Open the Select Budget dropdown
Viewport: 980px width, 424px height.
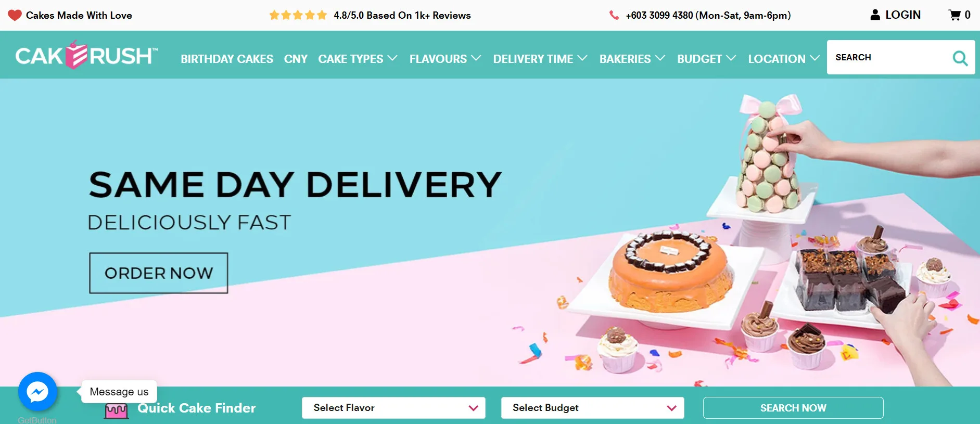[592, 408]
